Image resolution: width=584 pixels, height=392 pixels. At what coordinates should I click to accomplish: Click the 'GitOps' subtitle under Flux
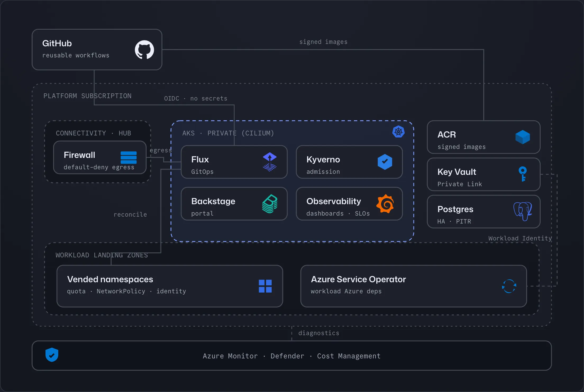pos(202,172)
